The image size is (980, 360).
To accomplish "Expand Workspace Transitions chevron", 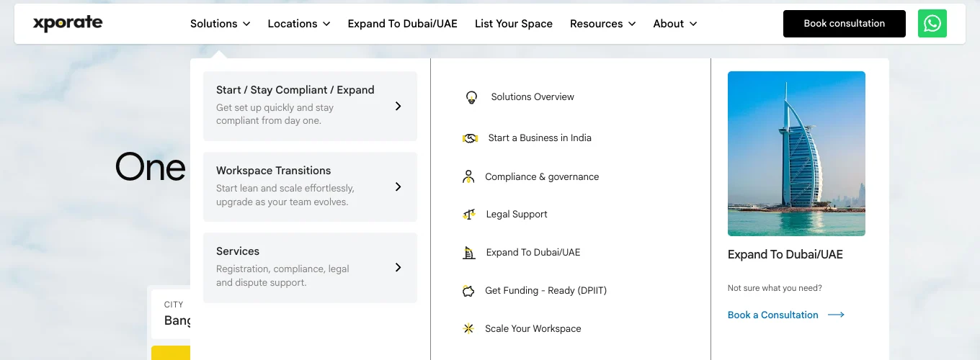I will coord(398,186).
